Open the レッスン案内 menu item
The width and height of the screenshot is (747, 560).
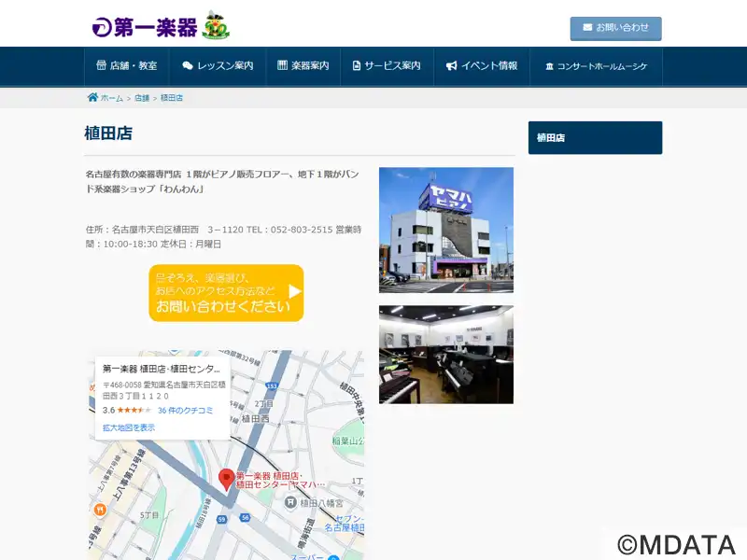click(218, 65)
